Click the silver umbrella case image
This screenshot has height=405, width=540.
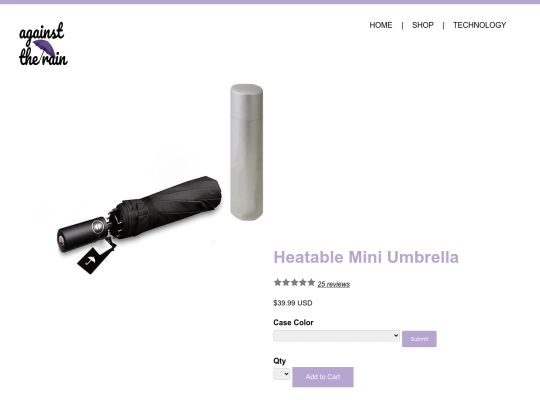pyautogui.click(x=247, y=152)
